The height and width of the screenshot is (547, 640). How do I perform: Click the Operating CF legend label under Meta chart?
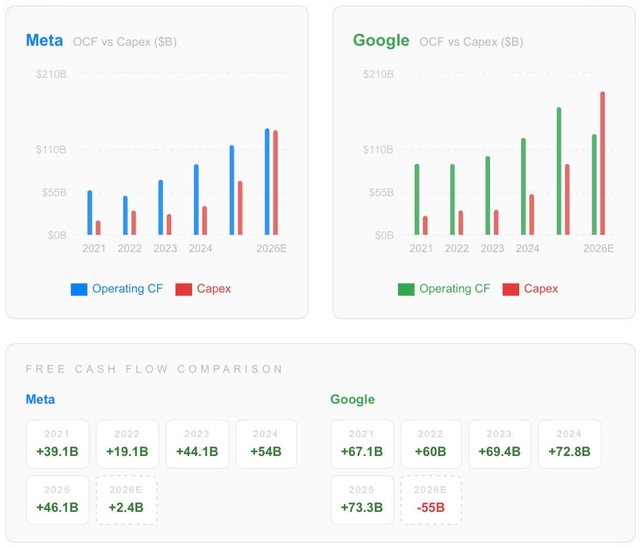(x=127, y=289)
